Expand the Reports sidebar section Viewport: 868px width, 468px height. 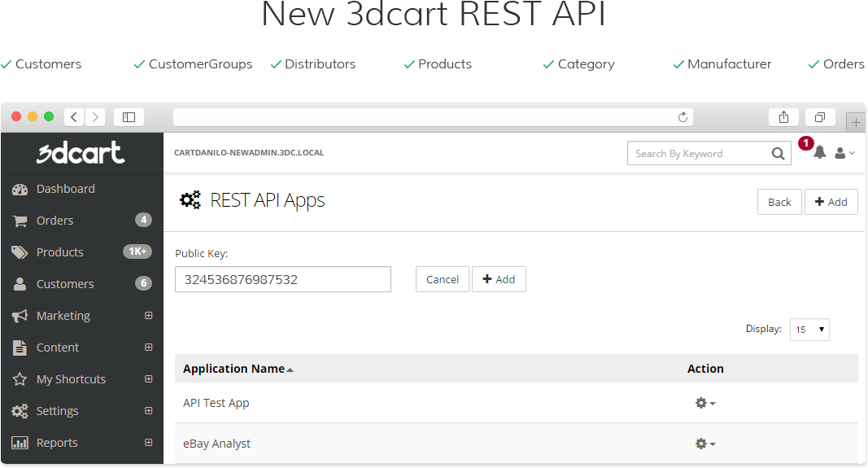(148, 443)
